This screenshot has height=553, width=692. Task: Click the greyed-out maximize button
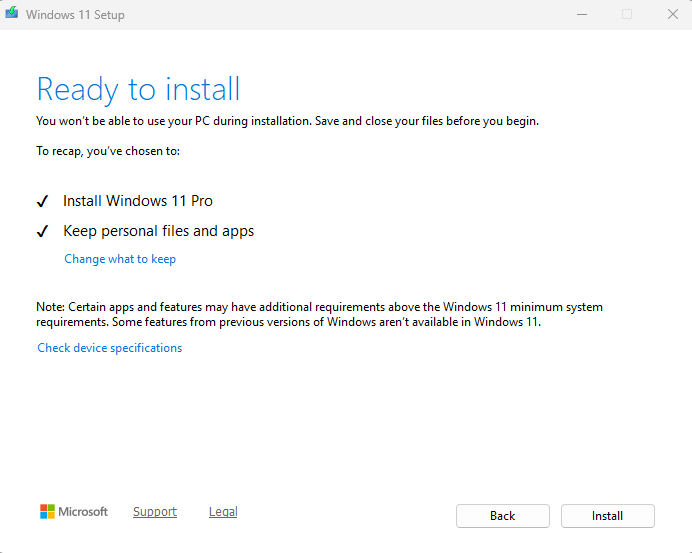click(627, 14)
